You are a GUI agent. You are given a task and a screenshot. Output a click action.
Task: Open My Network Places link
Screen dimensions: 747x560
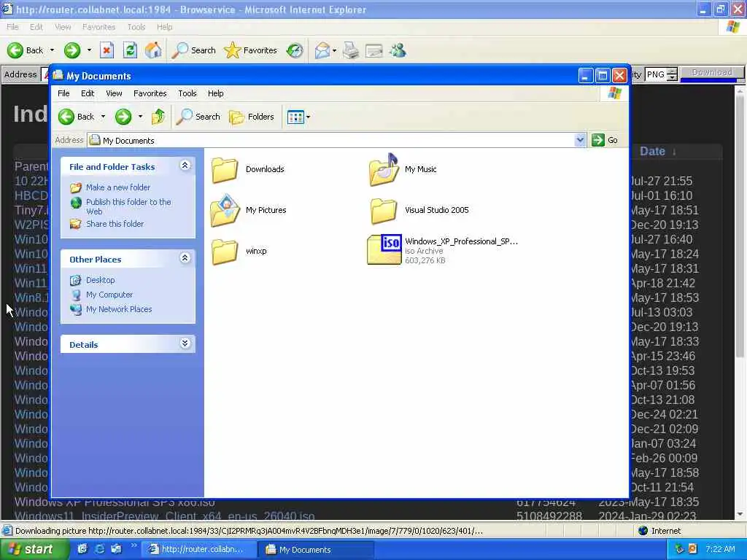[x=119, y=309]
